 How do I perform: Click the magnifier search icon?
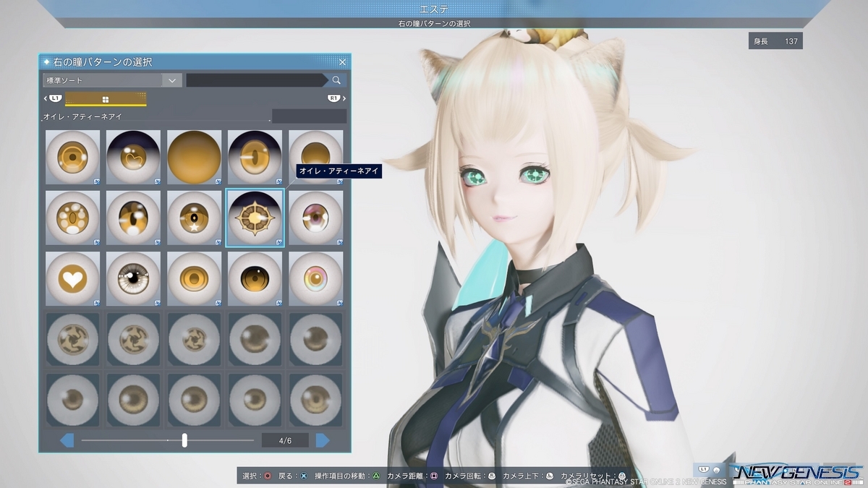pyautogui.click(x=336, y=80)
